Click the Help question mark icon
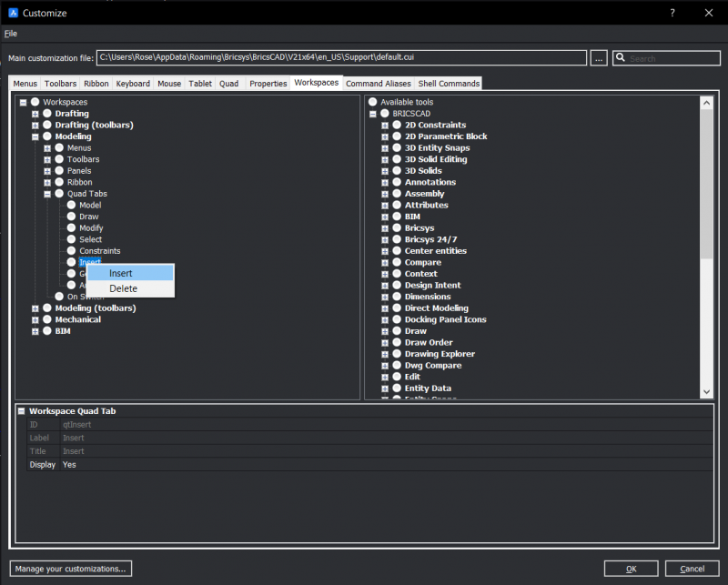Screen dimensions: 728x585 pyautogui.click(x=672, y=13)
